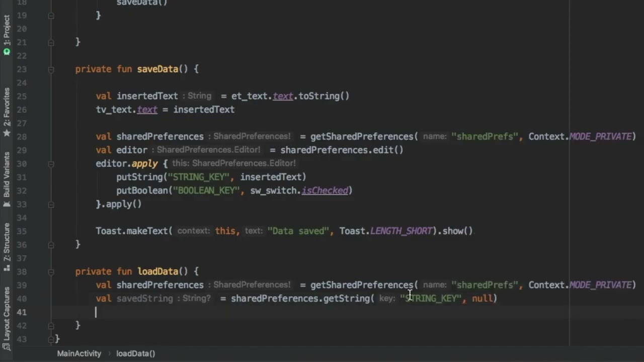The height and width of the screenshot is (362, 644).
Task: Select loadData() in the breadcrumb bar
Action: (x=136, y=353)
